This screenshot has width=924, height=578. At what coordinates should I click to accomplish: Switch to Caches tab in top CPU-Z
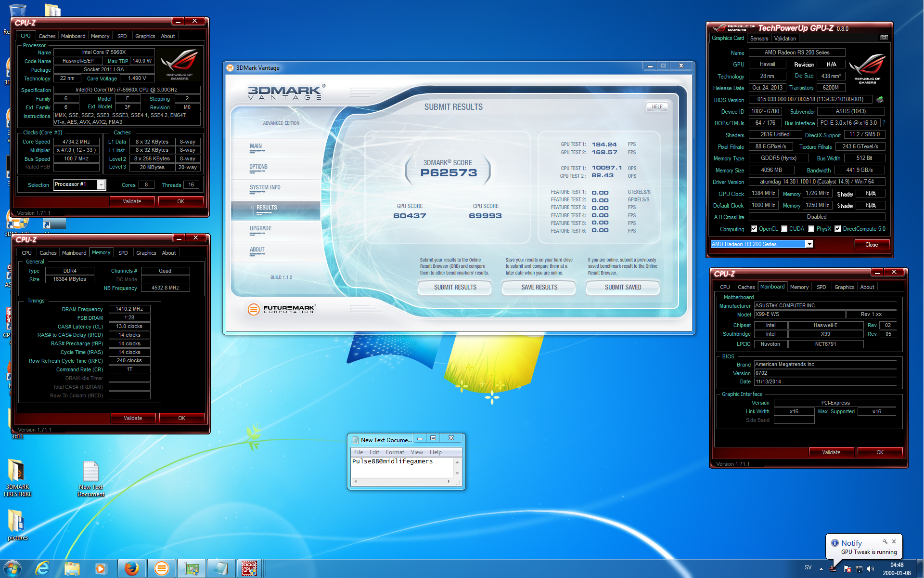[x=47, y=36]
